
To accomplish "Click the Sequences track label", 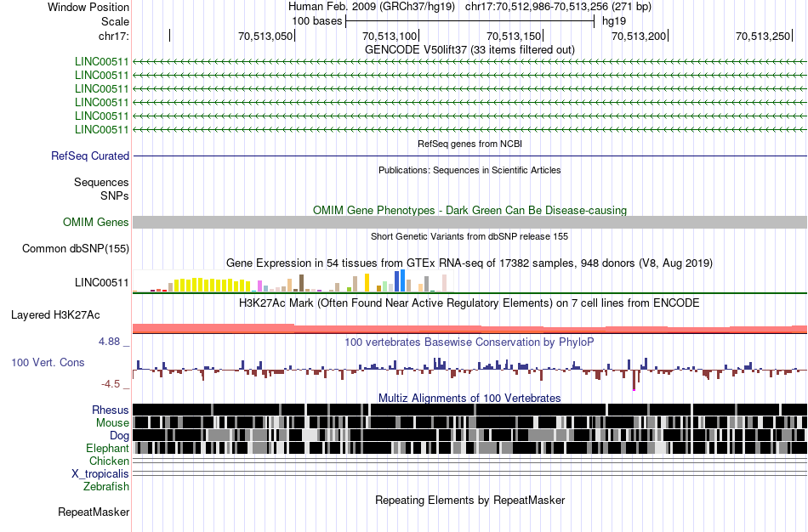I will pos(101,183).
